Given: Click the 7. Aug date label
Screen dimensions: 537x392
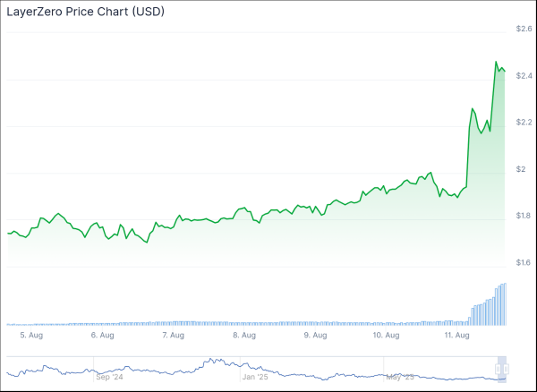Looking at the screenshot, I should (173, 336).
